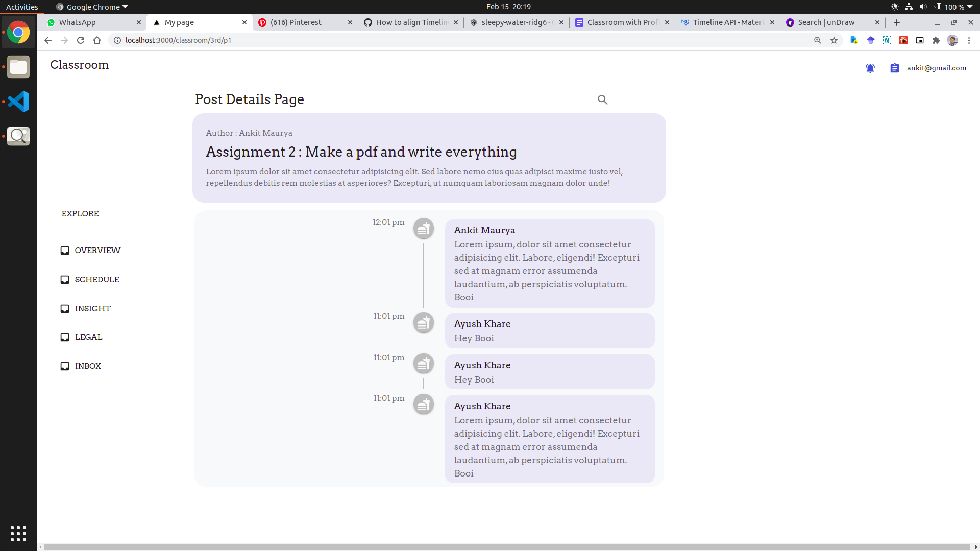The width and height of the screenshot is (980, 551).
Task: Click the bookmark star icon in address bar
Action: coord(834,40)
